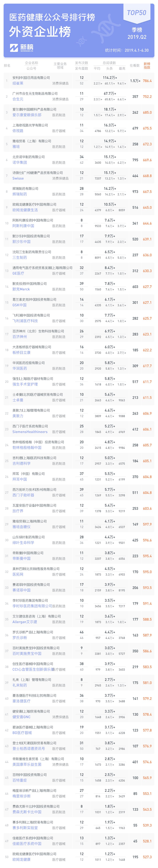Image resolution: width=158 pixels, height=868 pixels.
Task: Click the 季榜 2019.Q2 period label
Action: (137, 33)
